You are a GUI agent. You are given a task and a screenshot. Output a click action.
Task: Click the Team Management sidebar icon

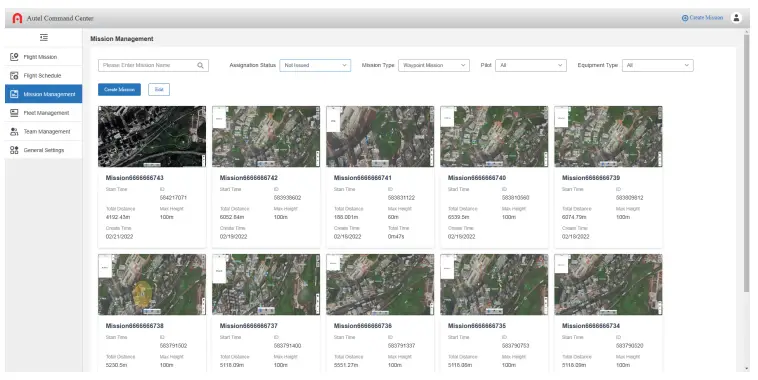tap(14, 132)
